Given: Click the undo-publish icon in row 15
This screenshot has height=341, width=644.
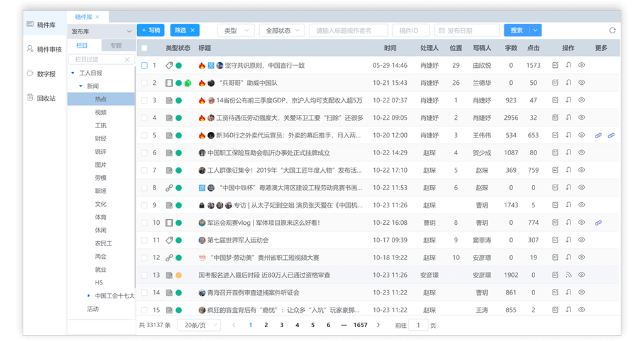Looking at the screenshot, I should [x=569, y=310].
